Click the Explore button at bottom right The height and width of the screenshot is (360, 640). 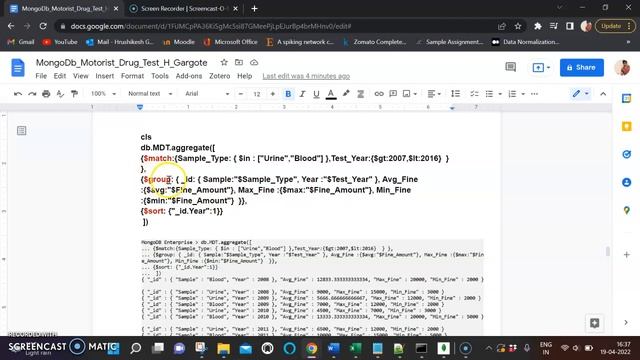(595, 323)
